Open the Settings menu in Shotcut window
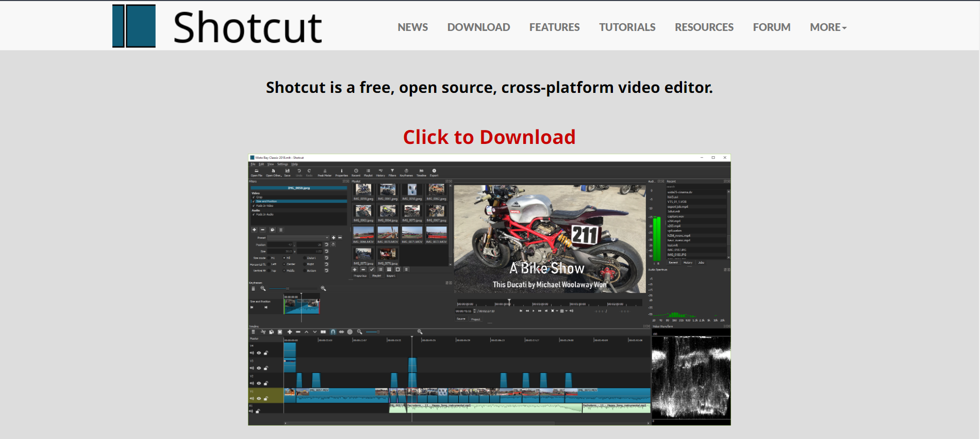Viewport: 980px width, 439px height. (x=283, y=164)
